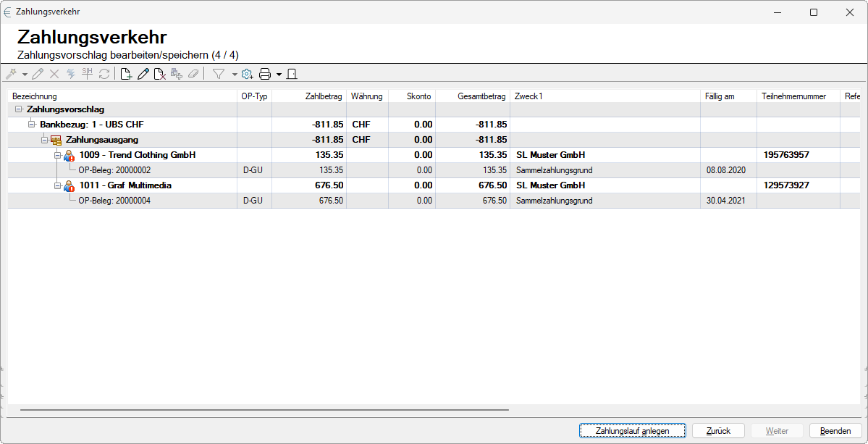Click the Beenden button
Viewport: 868px width, 444px height.
point(835,431)
